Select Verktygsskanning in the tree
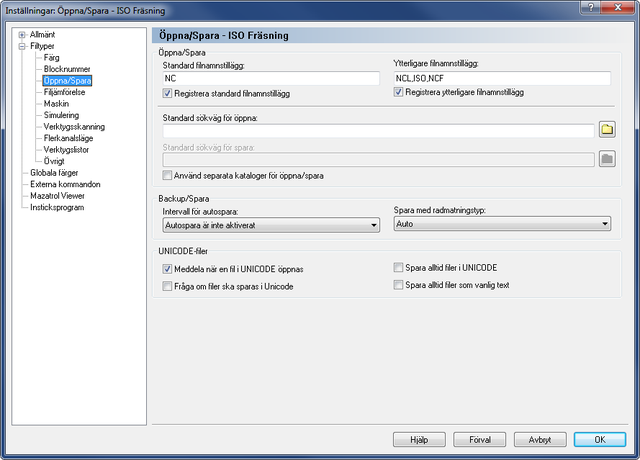This screenshot has width=640, height=460. [x=74, y=127]
